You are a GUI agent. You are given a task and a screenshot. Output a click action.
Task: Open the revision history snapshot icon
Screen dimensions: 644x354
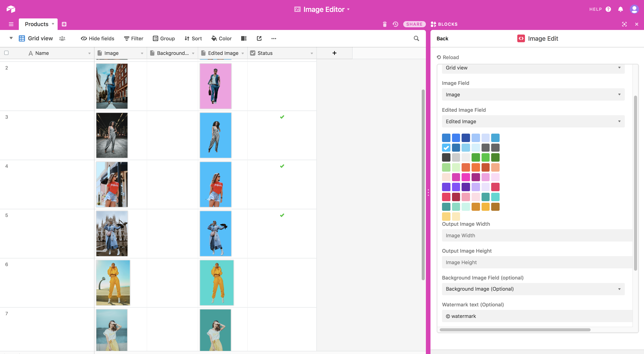point(395,24)
